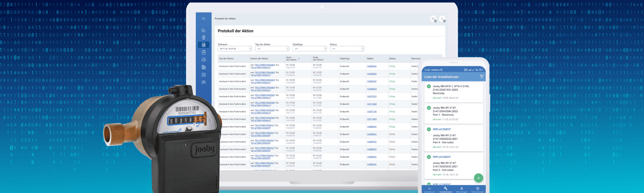The width and height of the screenshot is (644, 193).
Task: Click the building icon in the sidebar
Action: click(204, 67)
